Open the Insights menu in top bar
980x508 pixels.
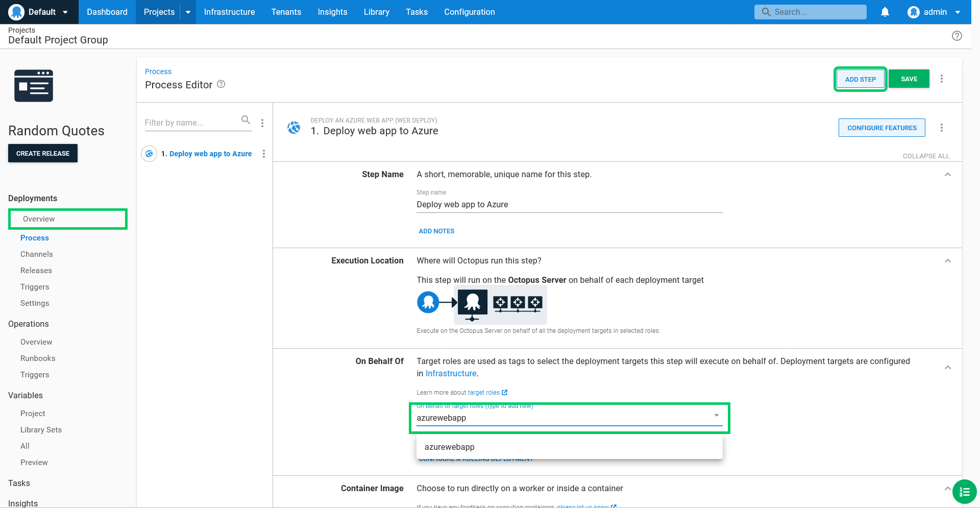(332, 12)
